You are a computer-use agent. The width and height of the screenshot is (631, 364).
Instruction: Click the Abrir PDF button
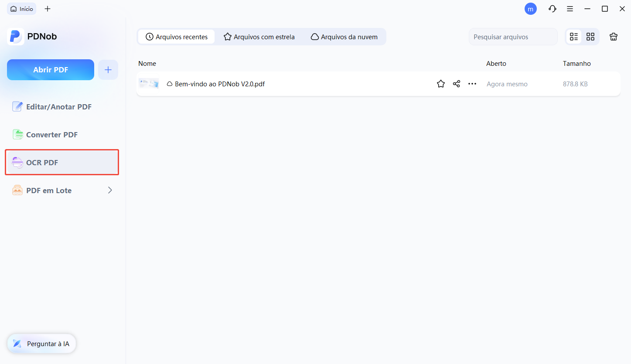point(51,70)
